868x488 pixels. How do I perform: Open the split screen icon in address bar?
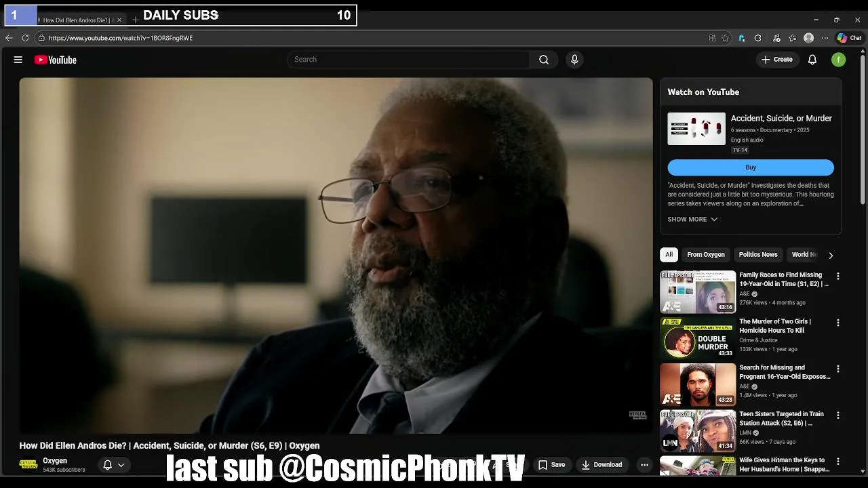pos(712,38)
